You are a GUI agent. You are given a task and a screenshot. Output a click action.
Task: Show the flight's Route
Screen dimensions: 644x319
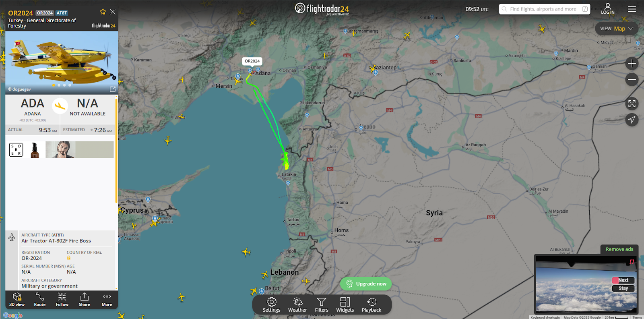tap(40, 300)
